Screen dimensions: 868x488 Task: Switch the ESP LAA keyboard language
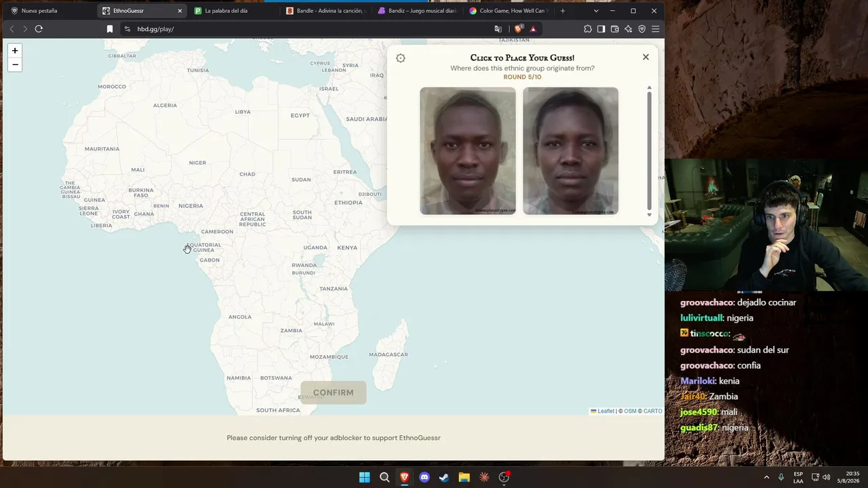coord(798,477)
